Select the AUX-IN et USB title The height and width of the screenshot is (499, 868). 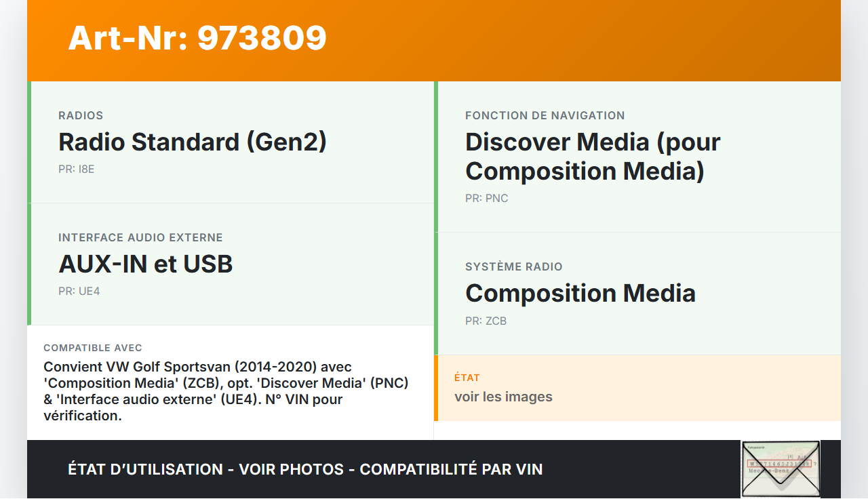click(x=146, y=264)
